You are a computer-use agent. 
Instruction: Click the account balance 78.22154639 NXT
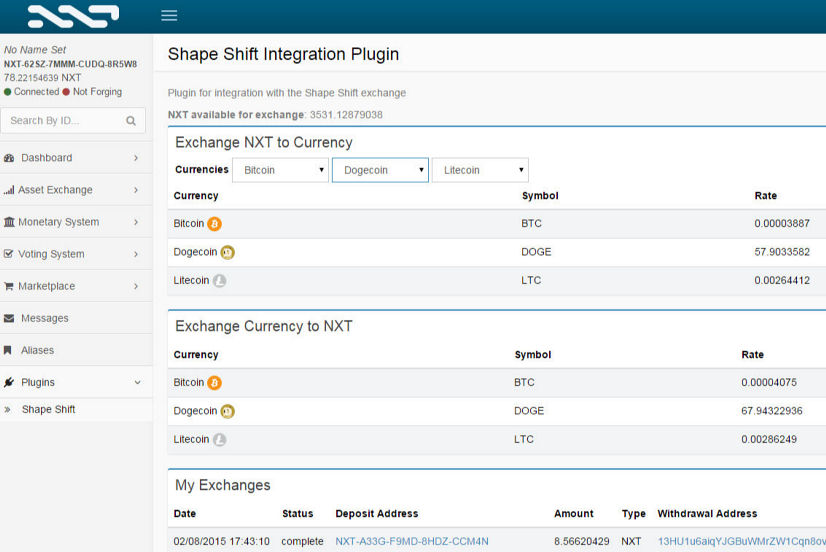pos(43,78)
